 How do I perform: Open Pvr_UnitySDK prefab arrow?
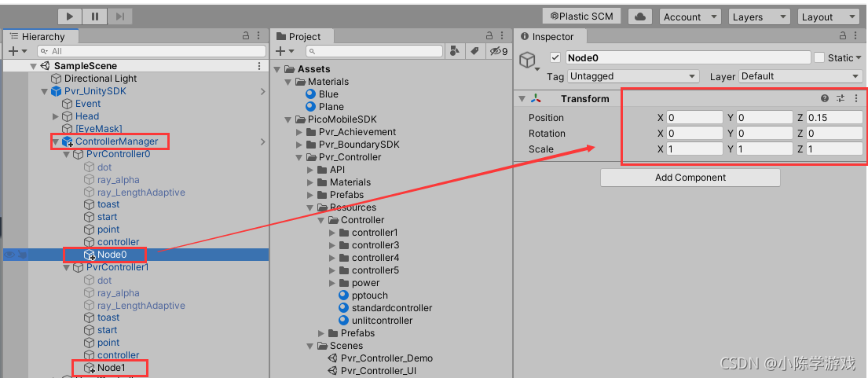263,91
